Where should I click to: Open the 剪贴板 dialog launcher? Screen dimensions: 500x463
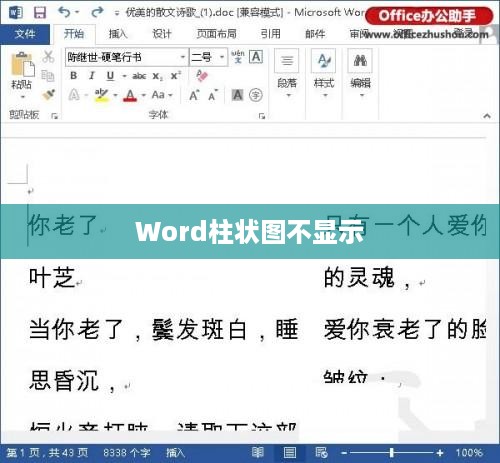click(x=55, y=116)
